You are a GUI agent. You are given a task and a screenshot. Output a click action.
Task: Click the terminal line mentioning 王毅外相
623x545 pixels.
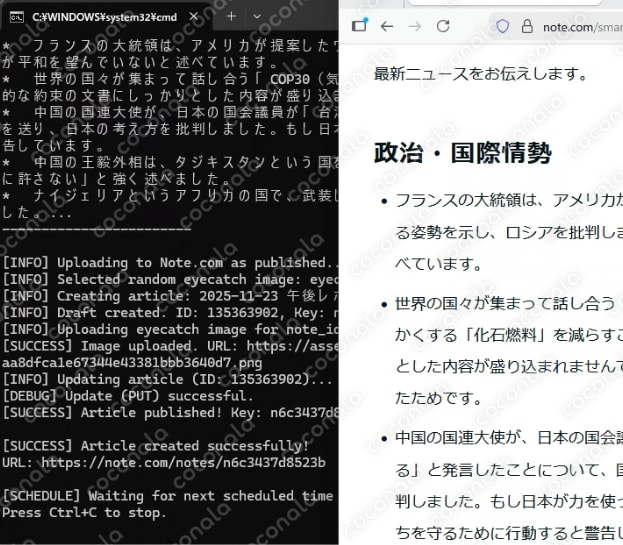click(170, 162)
